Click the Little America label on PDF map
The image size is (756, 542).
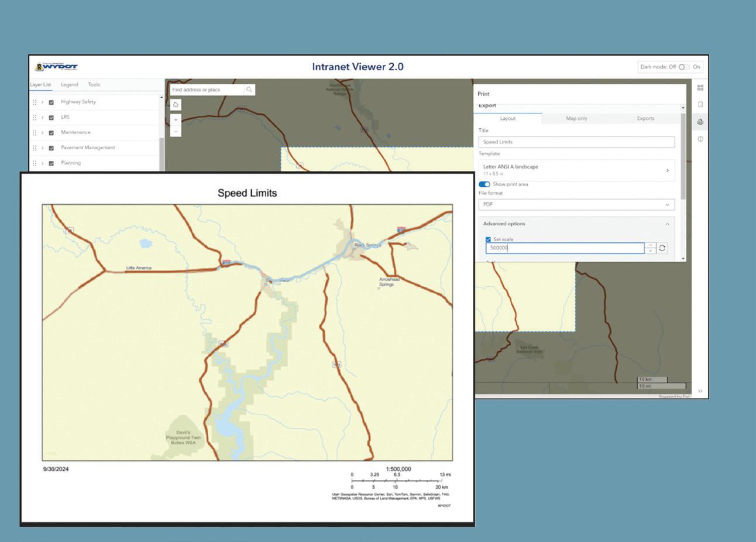[x=139, y=268]
